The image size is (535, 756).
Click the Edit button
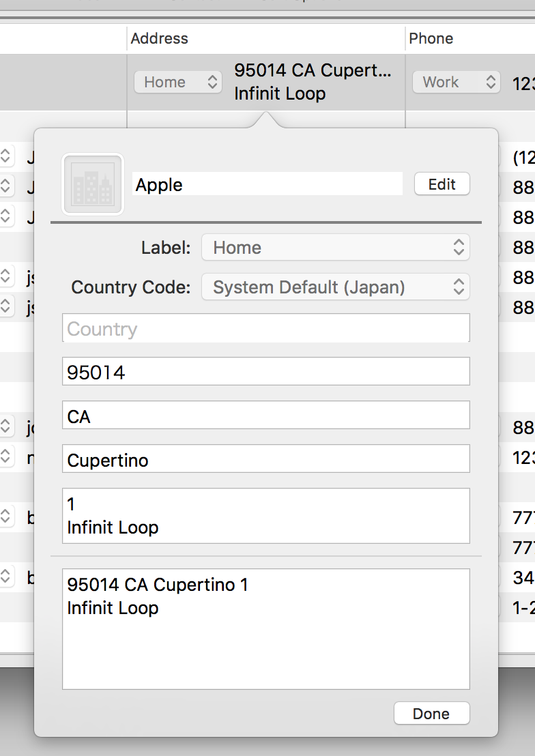[x=442, y=184]
